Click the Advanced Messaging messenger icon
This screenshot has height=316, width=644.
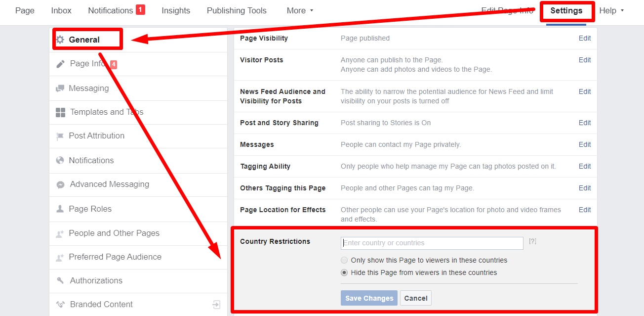(60, 184)
